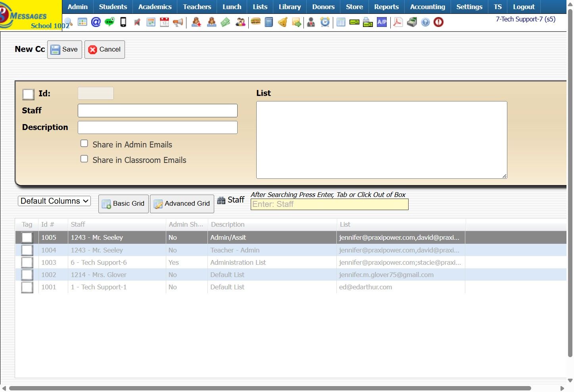
Task: Enable Share in Admin Emails checkbox
Action: 84,143
